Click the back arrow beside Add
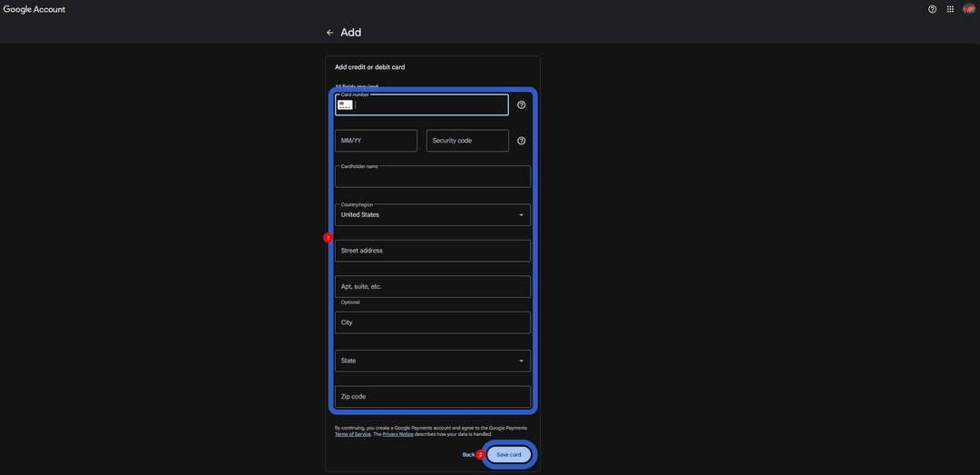980x475 pixels. click(x=330, y=33)
